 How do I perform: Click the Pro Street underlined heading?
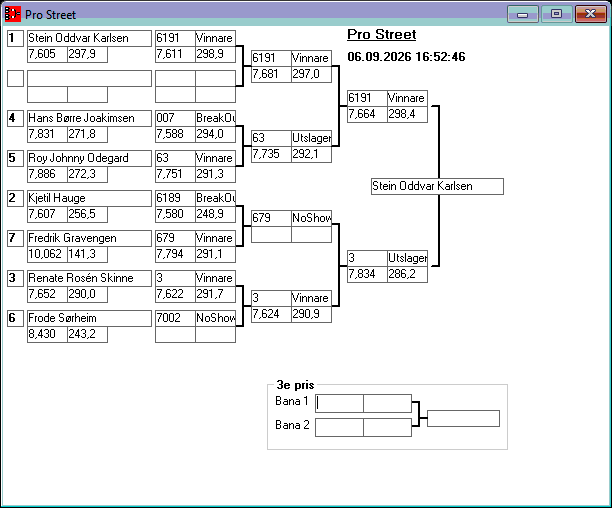click(381, 35)
